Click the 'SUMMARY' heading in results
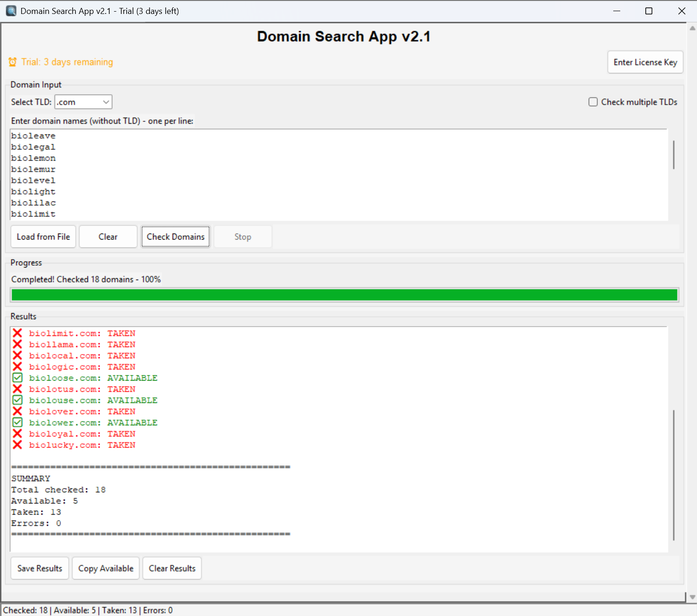 31,479
